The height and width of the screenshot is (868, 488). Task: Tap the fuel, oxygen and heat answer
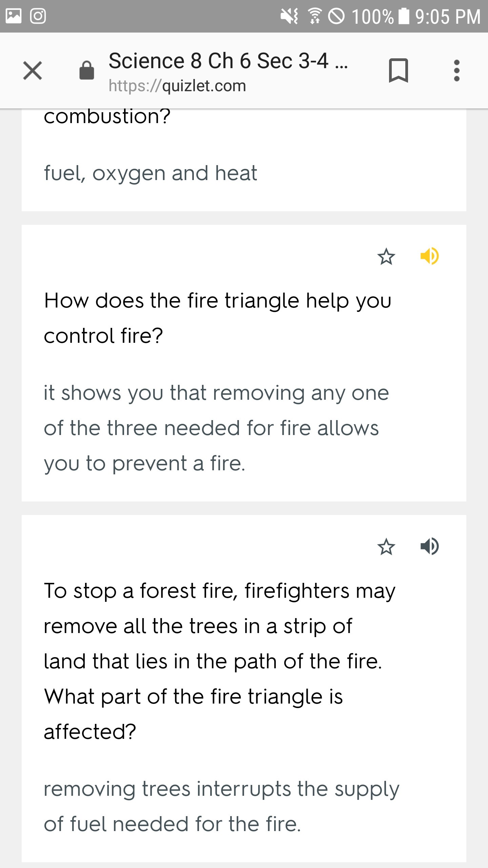click(x=150, y=173)
